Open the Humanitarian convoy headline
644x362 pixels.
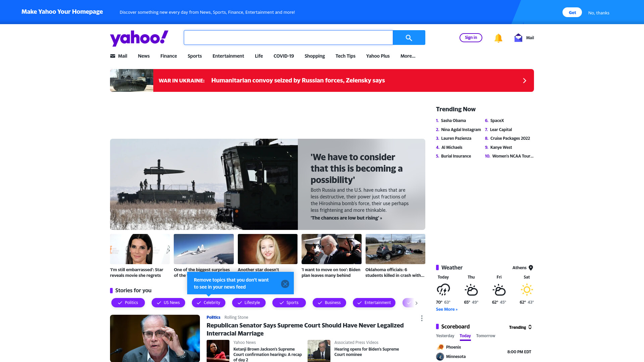[298, 80]
